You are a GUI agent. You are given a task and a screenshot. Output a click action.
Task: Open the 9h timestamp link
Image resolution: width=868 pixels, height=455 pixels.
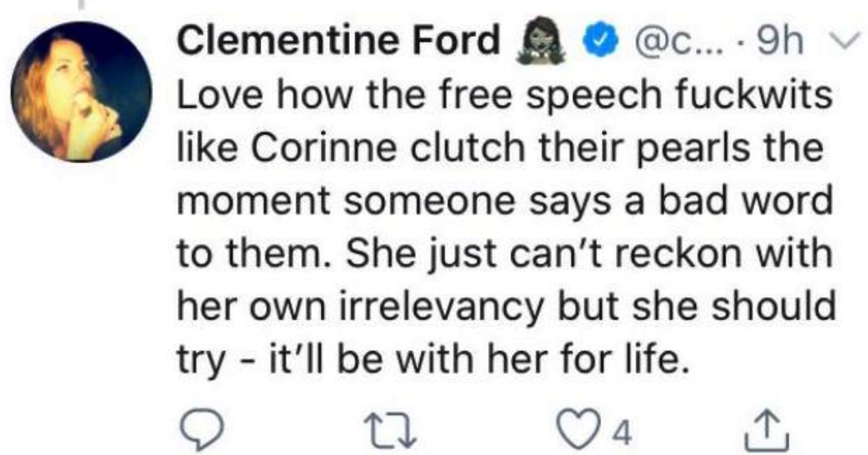click(x=780, y=41)
